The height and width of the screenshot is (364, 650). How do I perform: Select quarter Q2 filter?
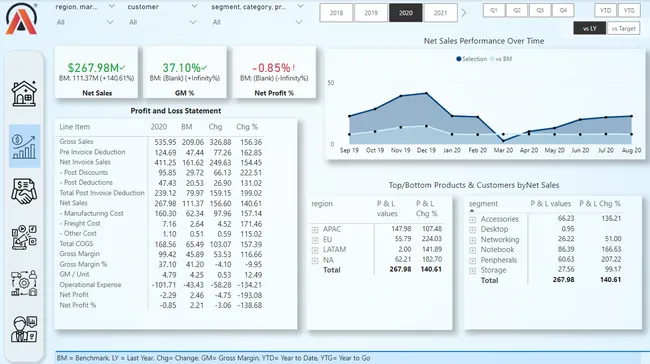pos(517,10)
